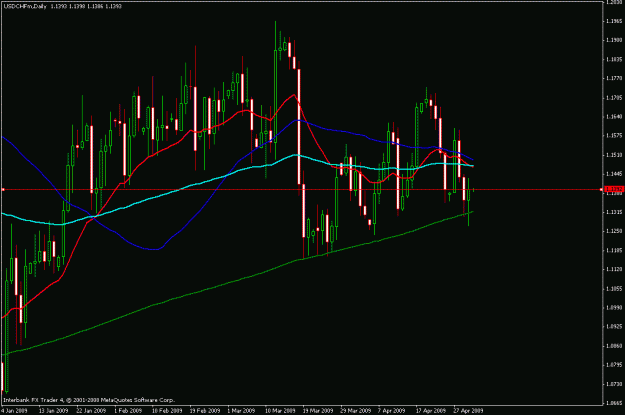Click the 1.1575 price scale value
Viewport: 625px width, 415px height.
click(614, 136)
